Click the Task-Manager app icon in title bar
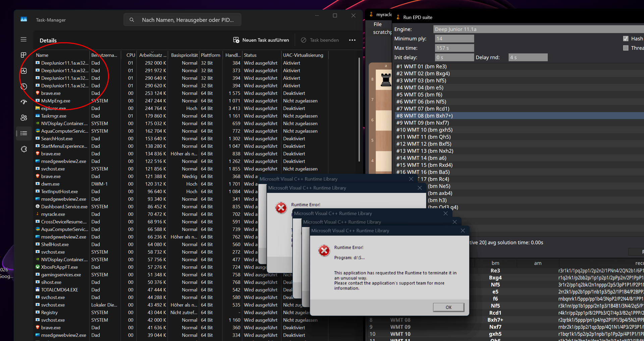This screenshot has width=644, height=341. tap(24, 19)
